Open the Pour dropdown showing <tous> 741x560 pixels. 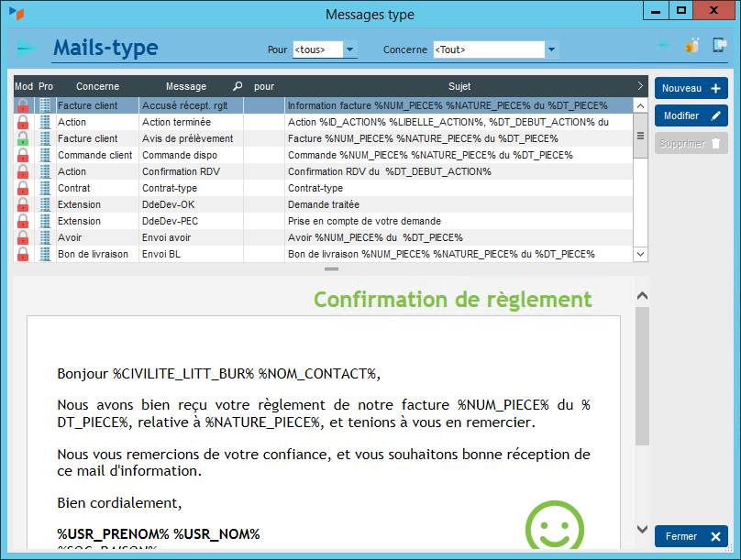(350, 49)
